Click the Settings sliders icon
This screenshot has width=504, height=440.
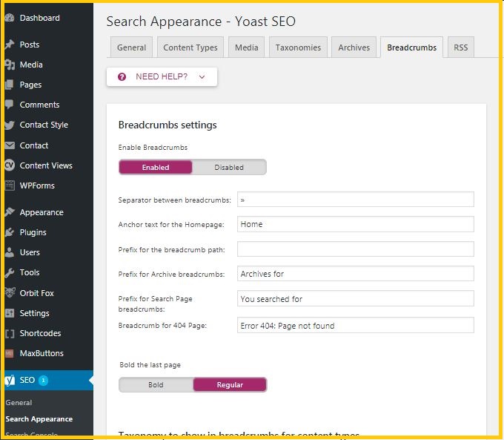point(10,313)
